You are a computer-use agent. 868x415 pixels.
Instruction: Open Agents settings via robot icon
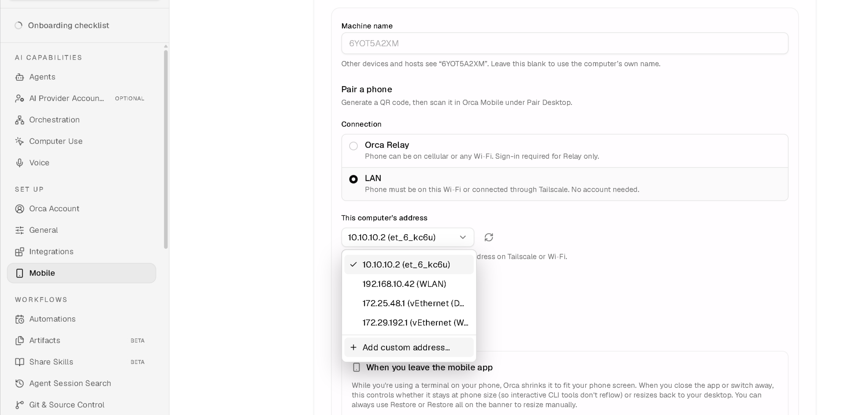click(20, 77)
